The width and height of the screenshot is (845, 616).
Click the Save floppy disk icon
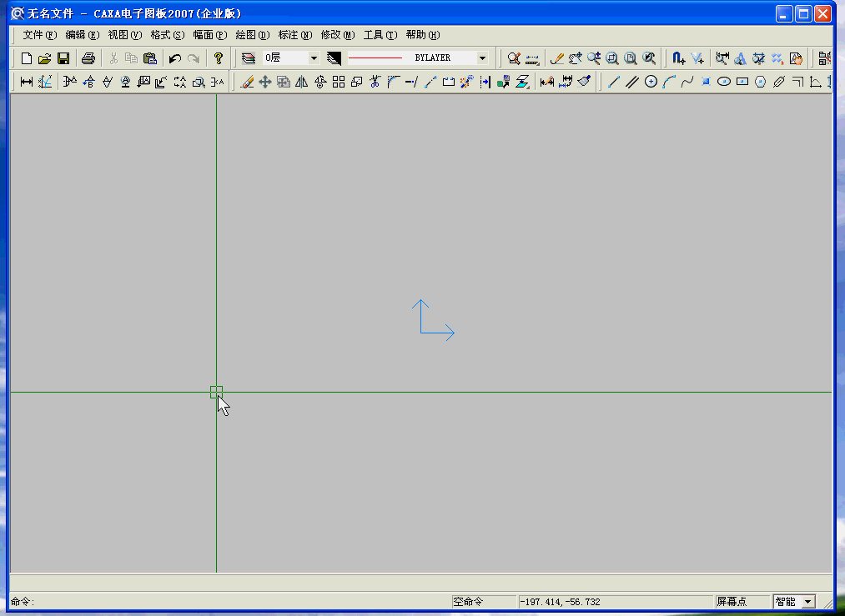(63, 58)
